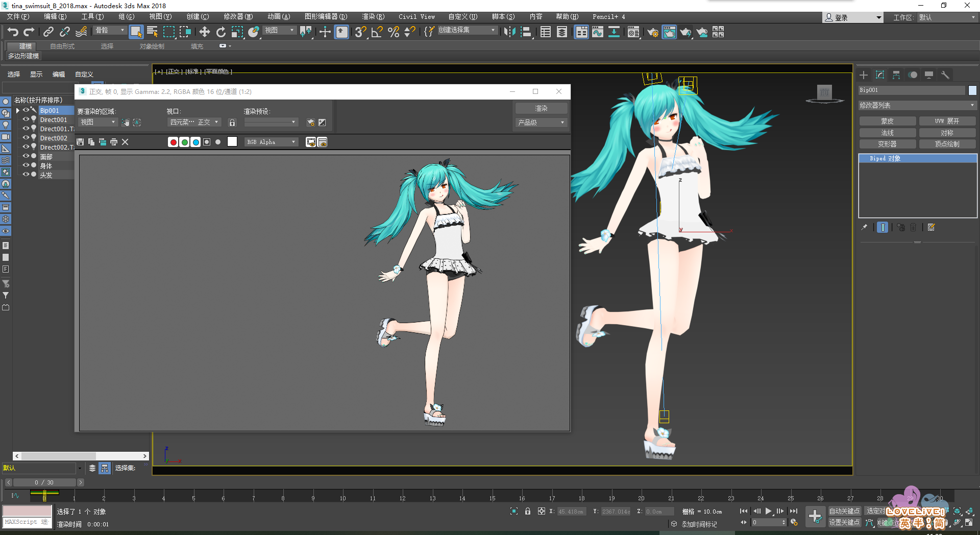Click Bind to Space Warp icon

81,32
